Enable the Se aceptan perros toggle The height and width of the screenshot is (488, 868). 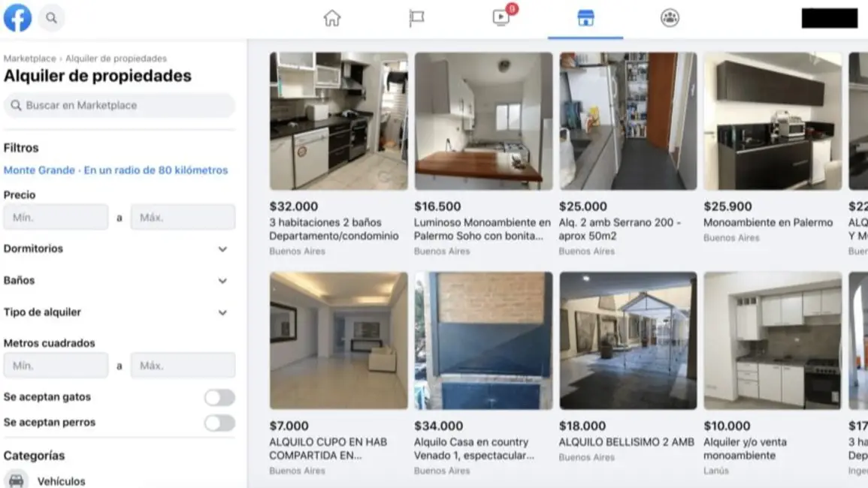(x=219, y=423)
